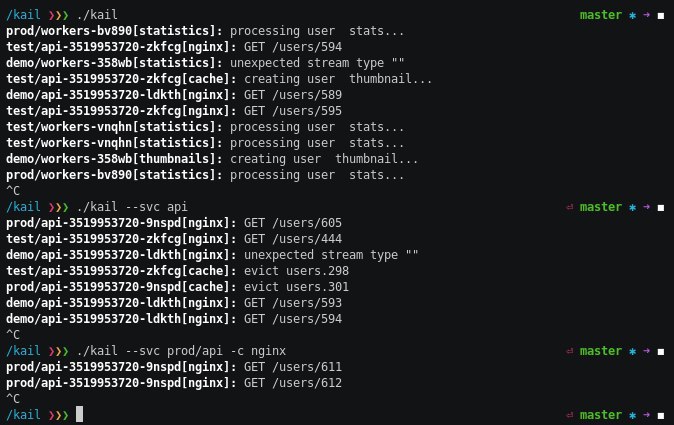Viewport: 674px width, 425px height.
Task: Click the master branch label on the bottom prompt line
Action: (600, 414)
